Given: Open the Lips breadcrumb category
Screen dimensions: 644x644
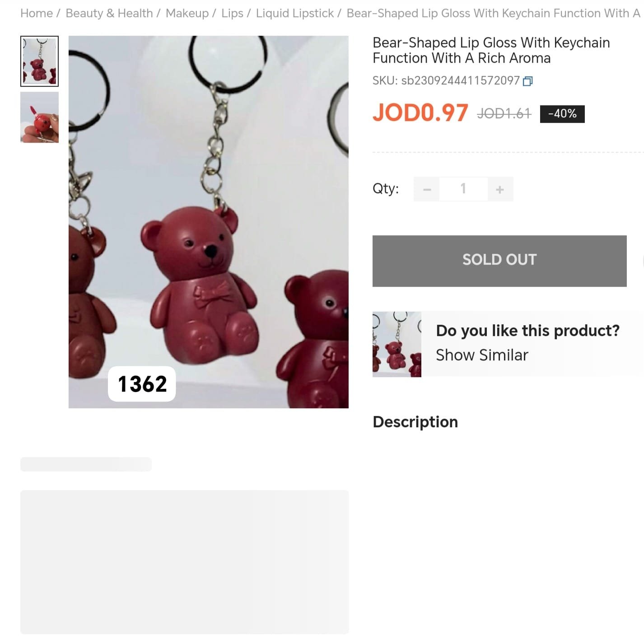Looking at the screenshot, I should (232, 14).
